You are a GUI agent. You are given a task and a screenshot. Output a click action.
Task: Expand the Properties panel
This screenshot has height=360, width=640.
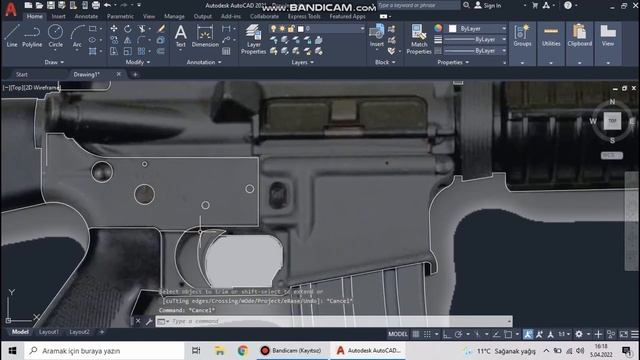pos(453,62)
